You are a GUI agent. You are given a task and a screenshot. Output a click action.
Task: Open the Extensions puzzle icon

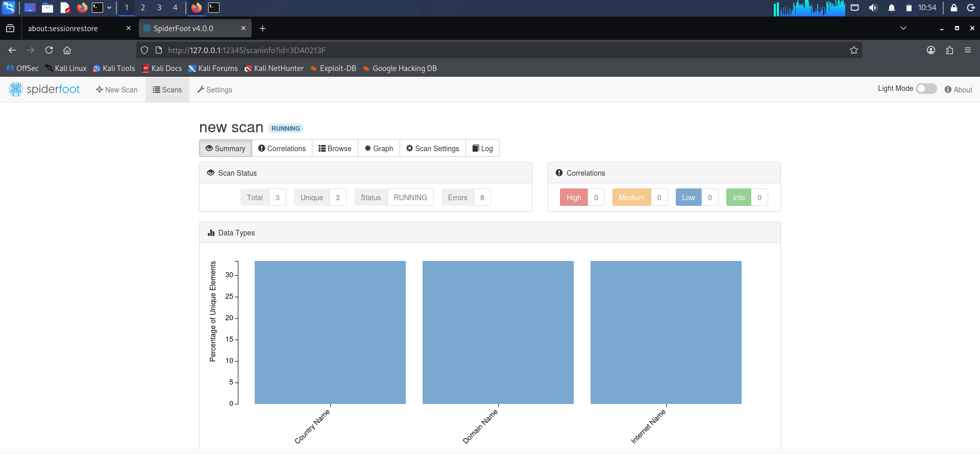click(x=949, y=50)
